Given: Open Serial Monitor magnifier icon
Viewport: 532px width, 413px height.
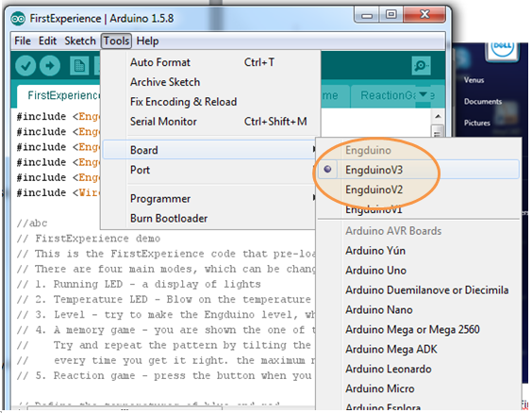Looking at the screenshot, I should coord(421,65).
